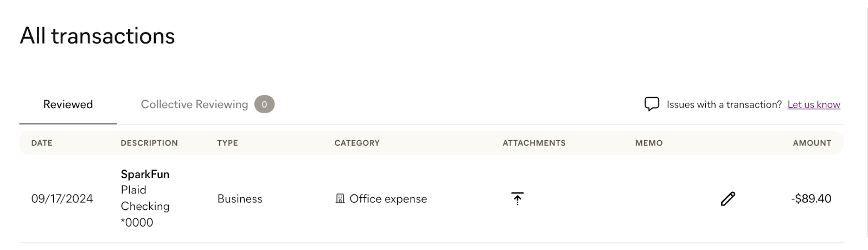Click the pencil edit memo icon
Viewport: 868px width, 250px height.
727,199
